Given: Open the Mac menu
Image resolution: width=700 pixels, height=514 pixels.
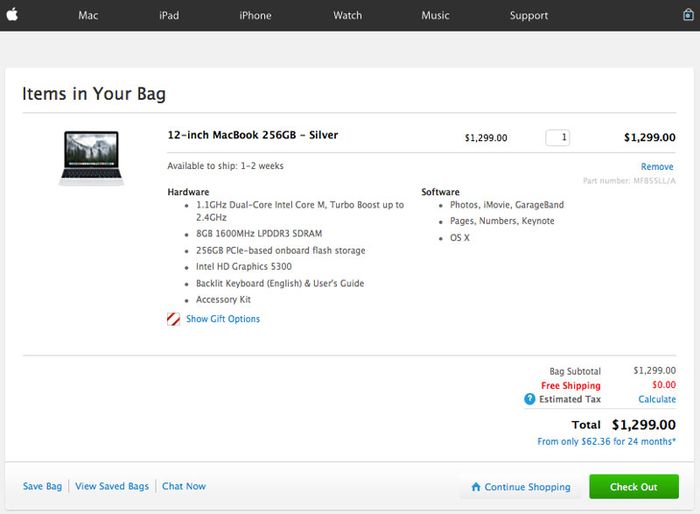Looking at the screenshot, I should pyautogui.click(x=88, y=15).
